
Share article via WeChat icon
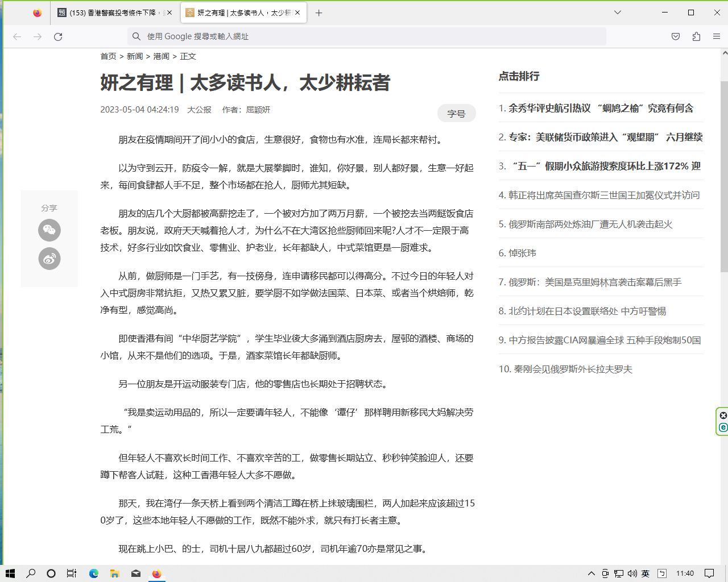tap(49, 230)
